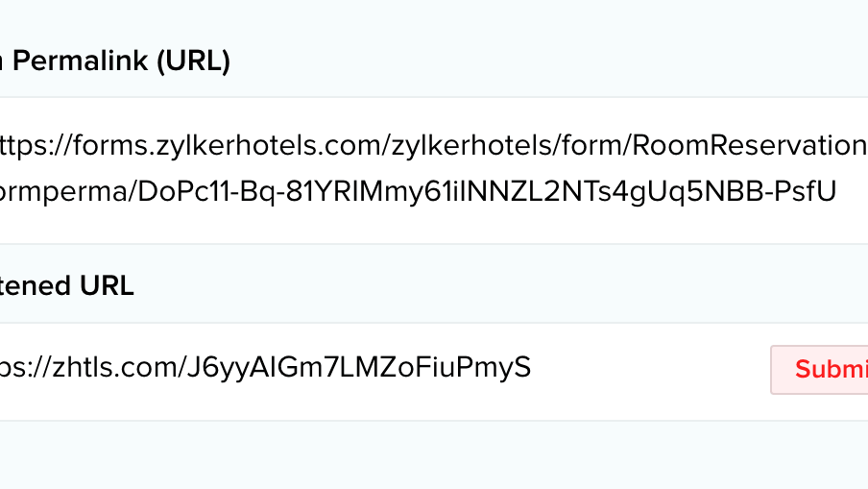Click the word URL in Shortened URL heading
The width and height of the screenshot is (868, 489).
pyautogui.click(x=108, y=285)
